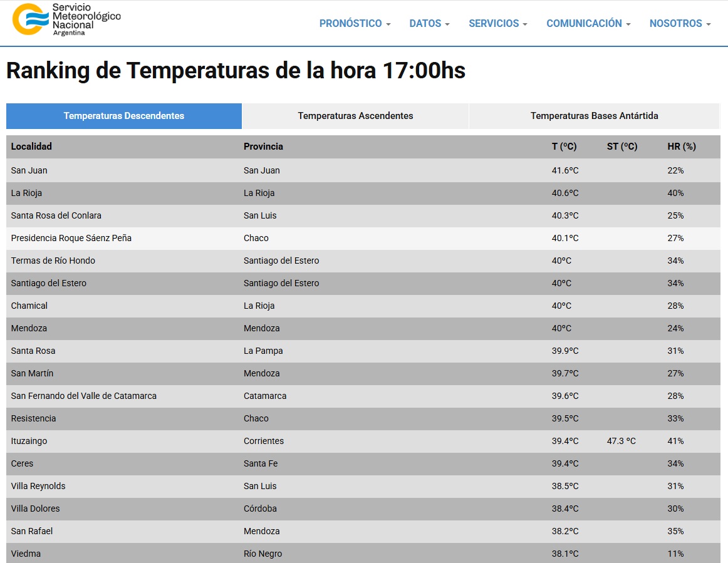Click the T (ºC) column header
The image size is (728, 563).
pyautogui.click(x=564, y=147)
